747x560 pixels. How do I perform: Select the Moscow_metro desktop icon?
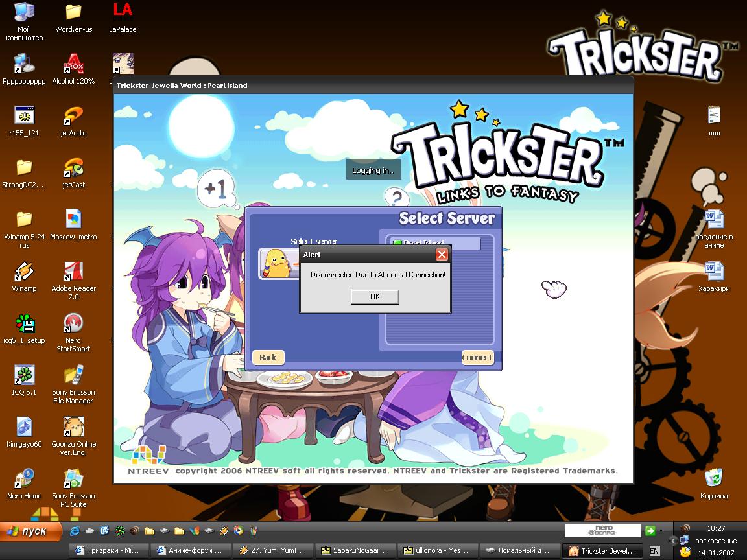pyautogui.click(x=73, y=226)
